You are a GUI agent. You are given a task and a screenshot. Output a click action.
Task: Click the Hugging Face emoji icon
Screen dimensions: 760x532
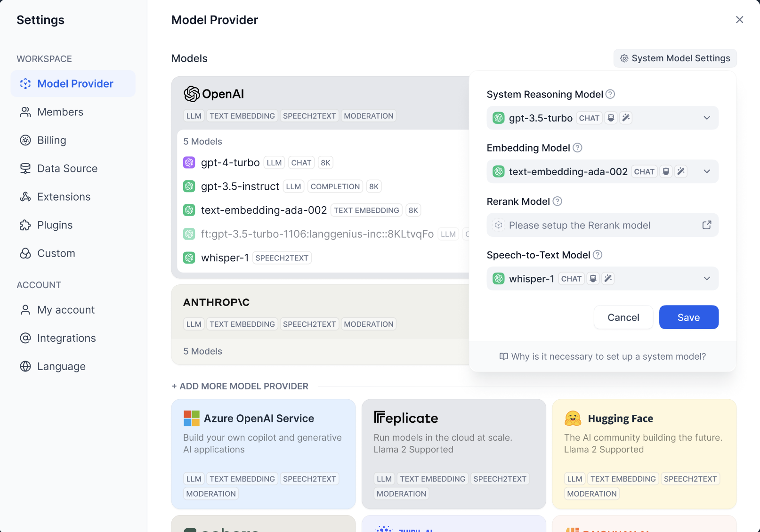point(573,418)
